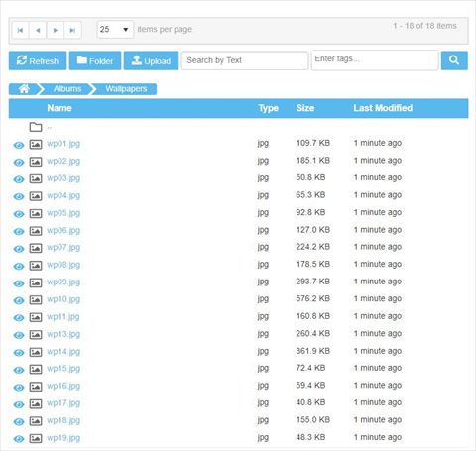Focus the Enter tags field
The width and height of the screenshot is (476, 451).
point(375,60)
